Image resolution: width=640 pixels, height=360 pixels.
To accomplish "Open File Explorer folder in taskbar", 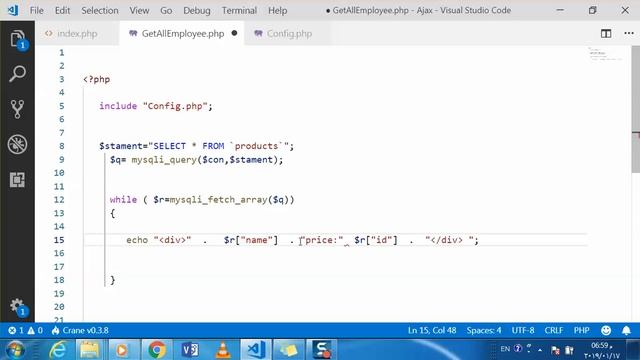I will coord(90,350).
